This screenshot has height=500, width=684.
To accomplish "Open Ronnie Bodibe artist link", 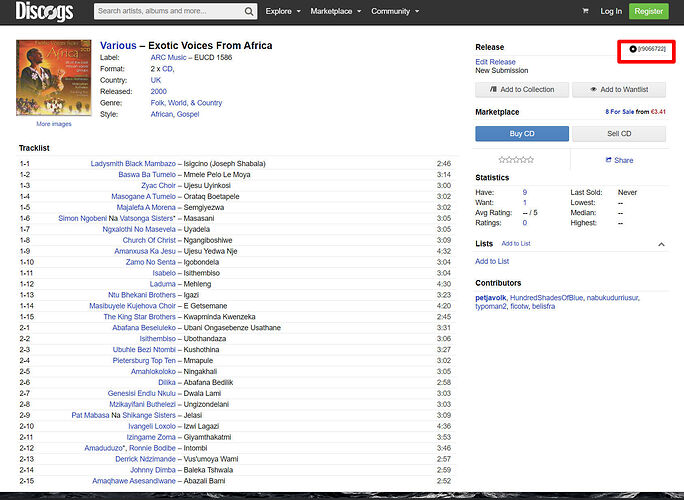I will pyautogui.click(x=152, y=448).
